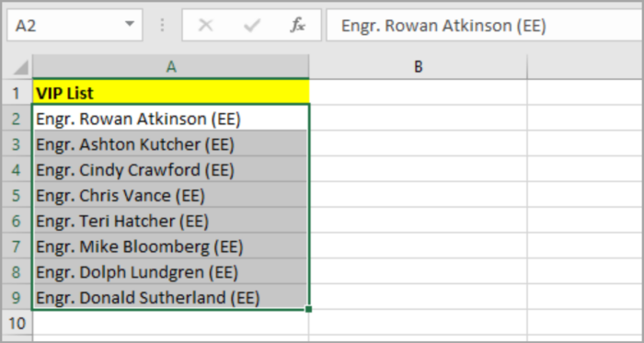Select empty cell A10
644x343 pixels.
tap(171, 323)
